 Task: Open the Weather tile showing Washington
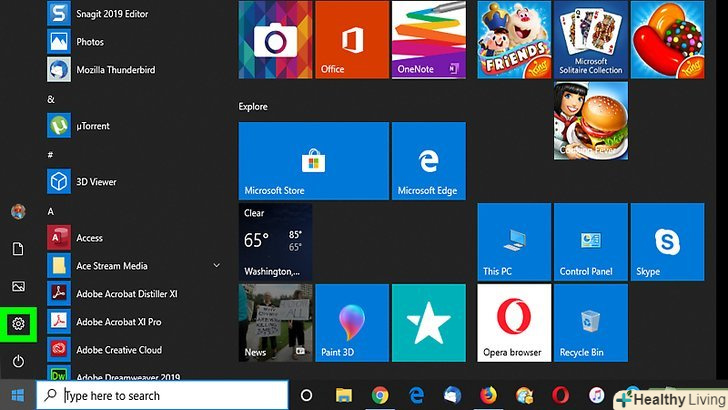coord(275,241)
